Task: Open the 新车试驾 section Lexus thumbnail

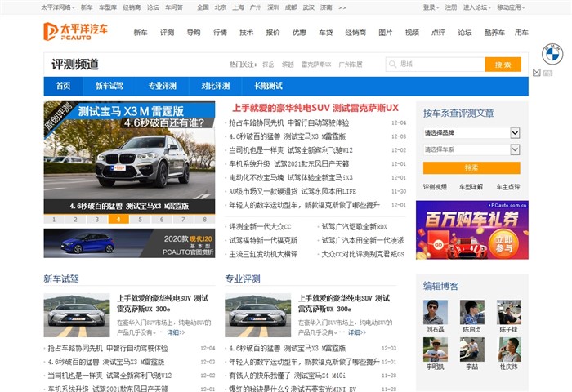Action: (x=77, y=315)
